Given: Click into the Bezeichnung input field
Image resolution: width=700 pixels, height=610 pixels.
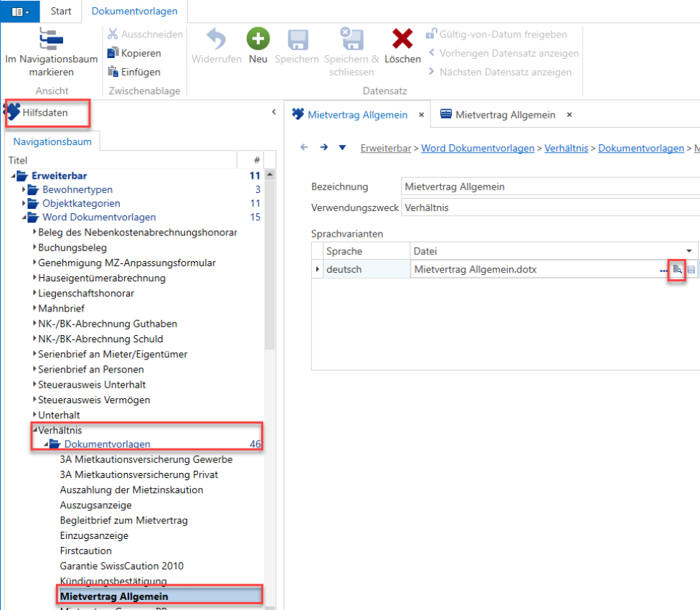Looking at the screenshot, I should (x=550, y=187).
